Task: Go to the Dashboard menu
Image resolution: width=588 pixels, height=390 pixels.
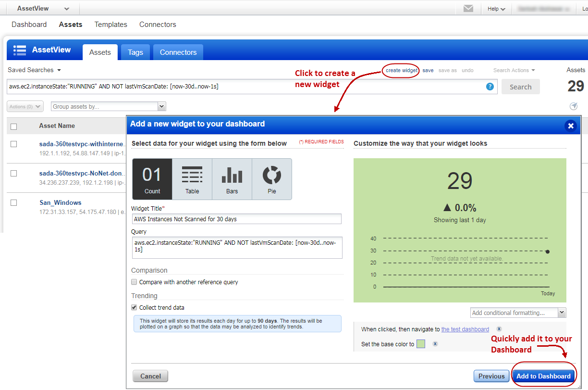Action: coord(29,25)
